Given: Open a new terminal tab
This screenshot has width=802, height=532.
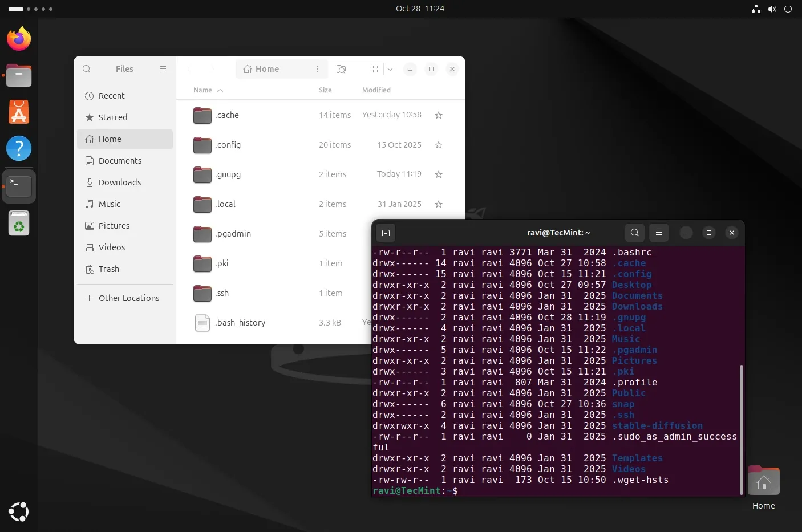Looking at the screenshot, I should pyautogui.click(x=386, y=233).
